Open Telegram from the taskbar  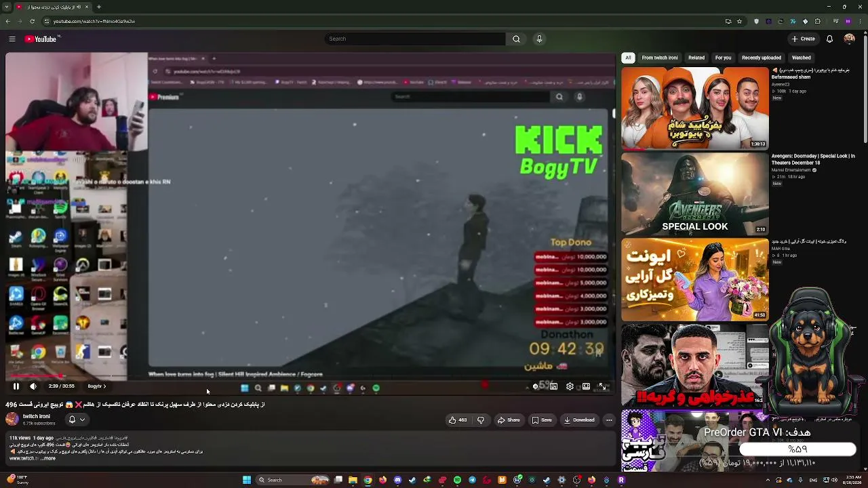[472, 480]
